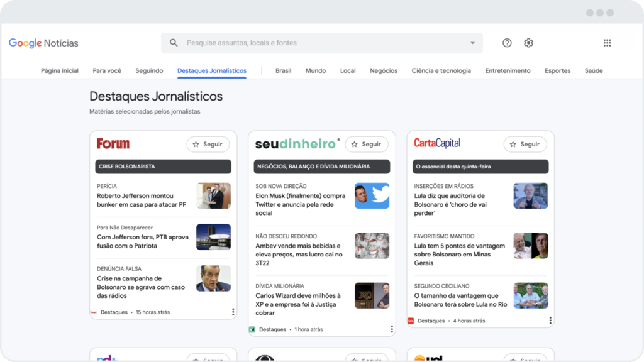Click the Pesquise assuntos search field
The image size is (644, 362).
[x=321, y=43]
